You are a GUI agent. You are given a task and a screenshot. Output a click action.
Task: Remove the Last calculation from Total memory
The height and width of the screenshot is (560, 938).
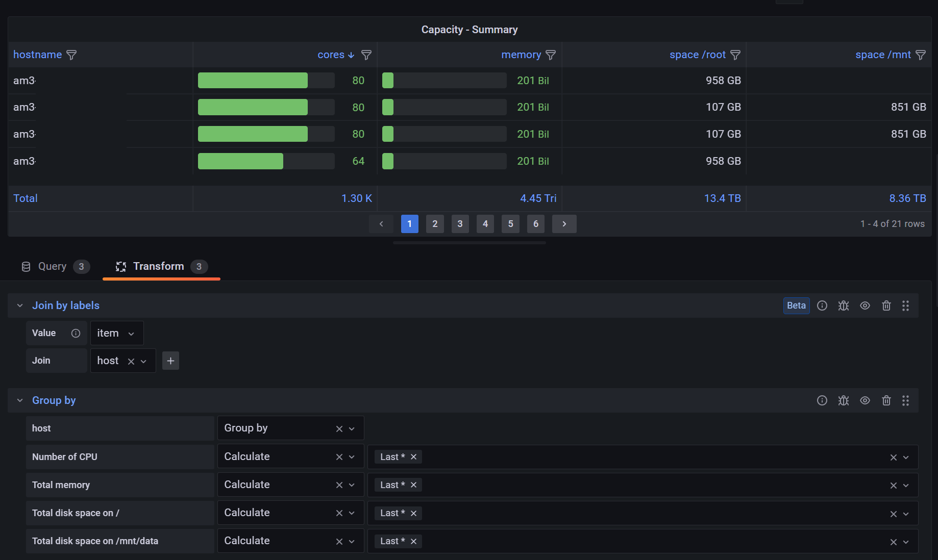413,485
